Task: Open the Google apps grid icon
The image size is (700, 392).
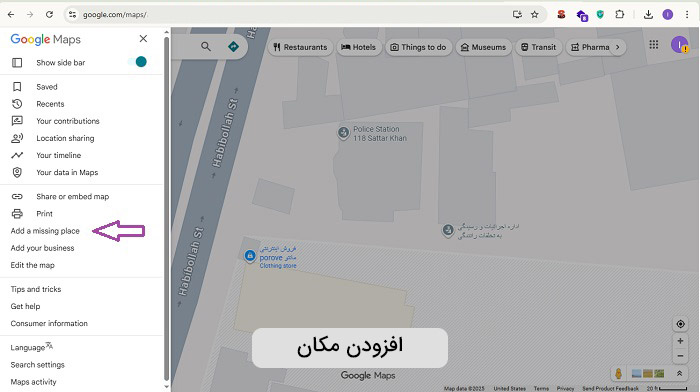Action: (654, 45)
